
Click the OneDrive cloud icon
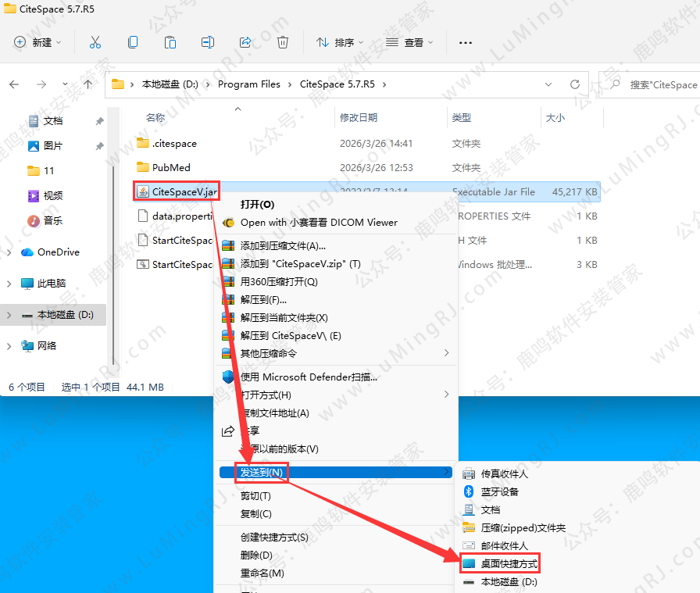pos(27,252)
